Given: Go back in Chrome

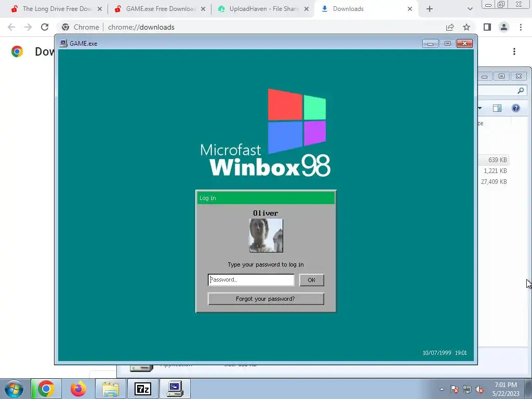Looking at the screenshot, I should 11,27.
